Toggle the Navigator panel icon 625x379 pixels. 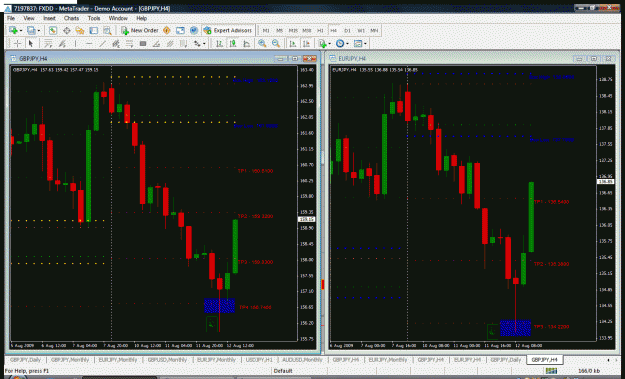point(80,30)
